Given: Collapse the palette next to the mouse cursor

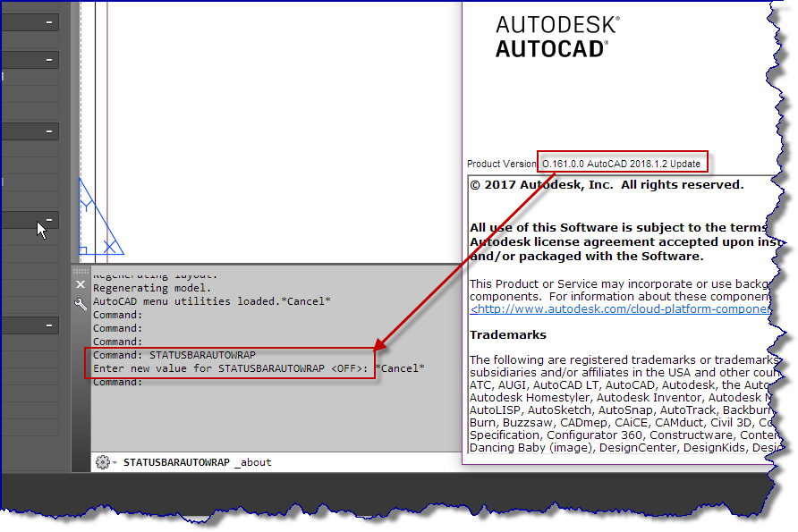Looking at the screenshot, I should tap(51, 220).
